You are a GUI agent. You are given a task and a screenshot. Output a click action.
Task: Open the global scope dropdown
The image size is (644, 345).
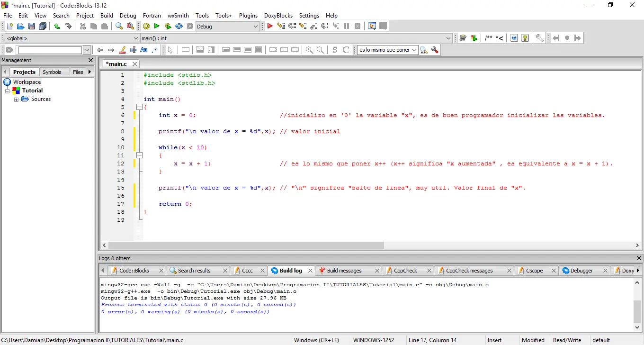(x=136, y=38)
